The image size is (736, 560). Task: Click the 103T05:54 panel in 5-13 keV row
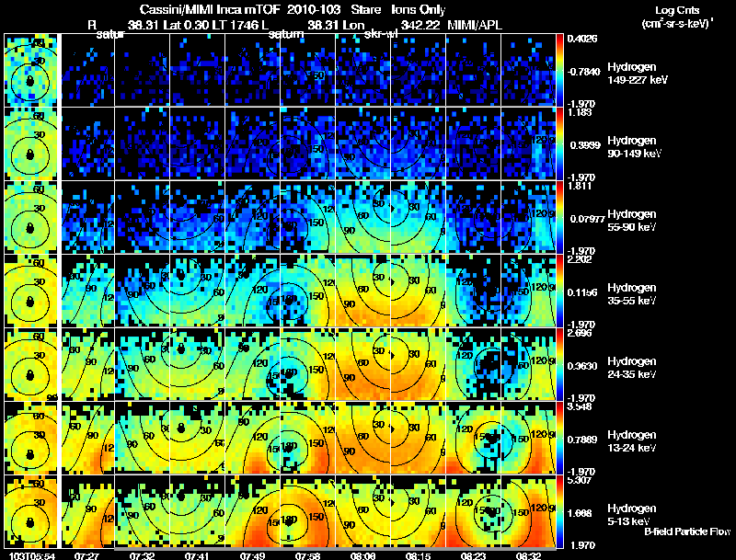click(30, 511)
